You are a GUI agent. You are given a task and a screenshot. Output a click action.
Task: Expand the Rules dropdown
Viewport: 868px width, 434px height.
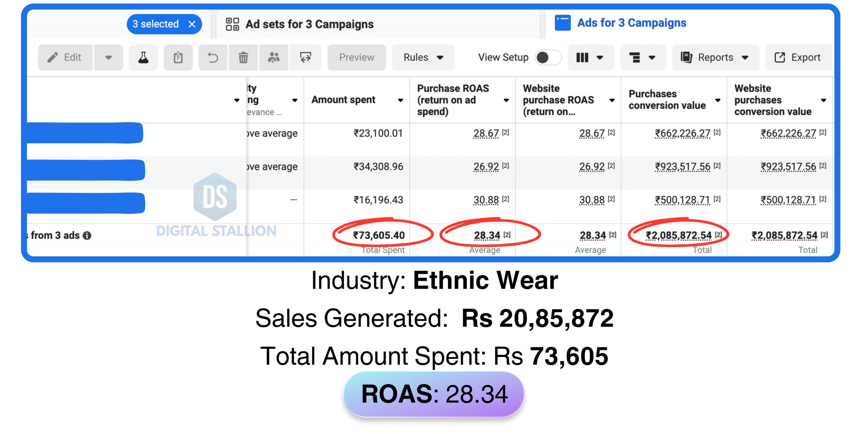(423, 58)
